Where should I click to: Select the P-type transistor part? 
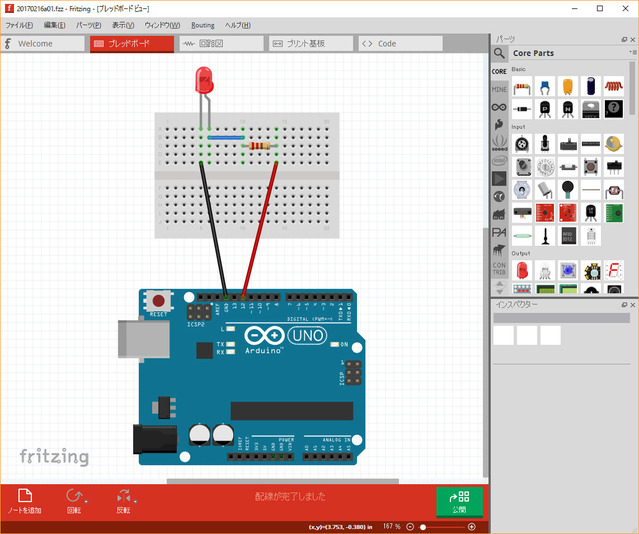pyautogui.click(x=545, y=109)
